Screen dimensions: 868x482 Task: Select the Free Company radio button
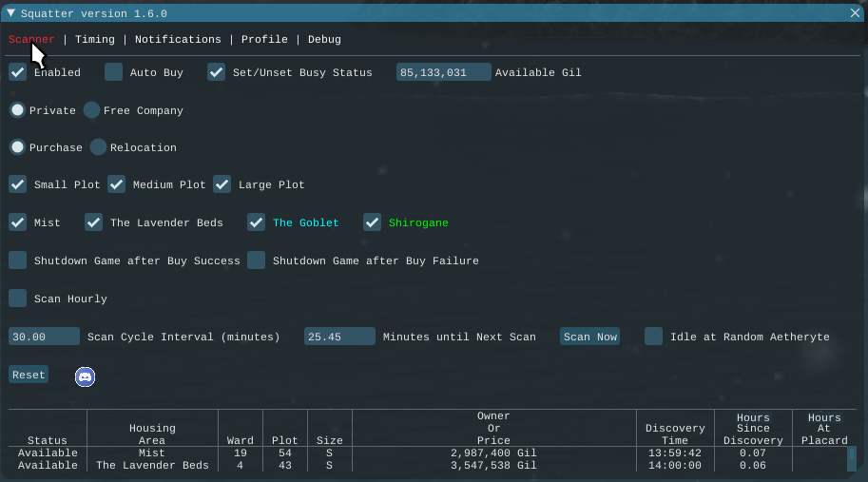click(91, 110)
